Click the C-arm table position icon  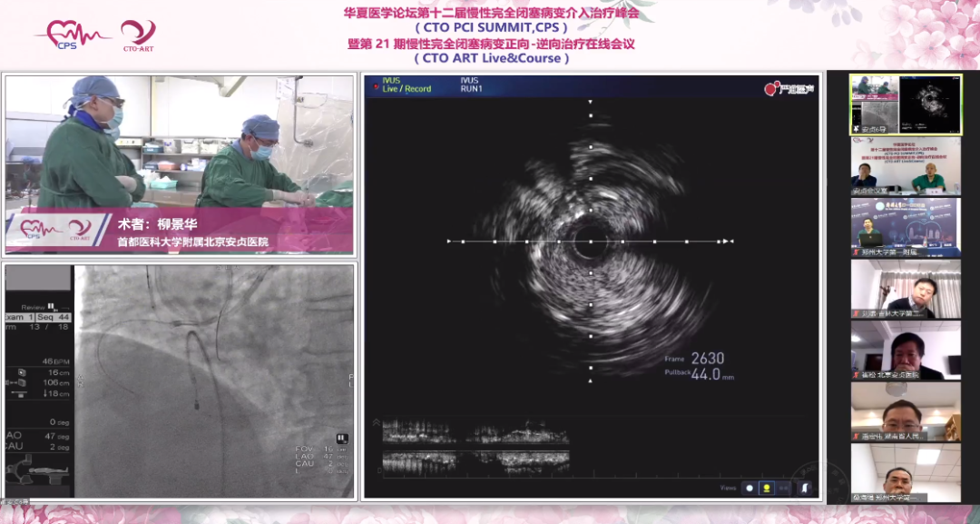coord(27,470)
